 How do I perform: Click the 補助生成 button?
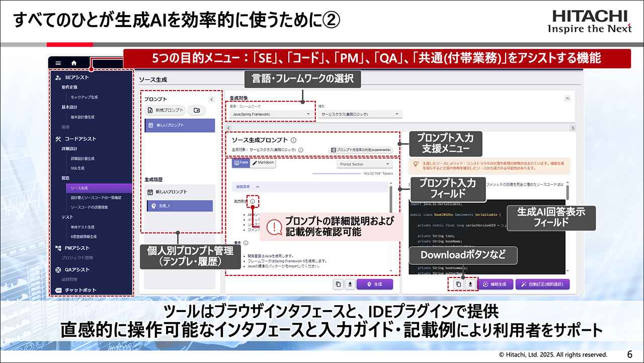click(x=495, y=284)
